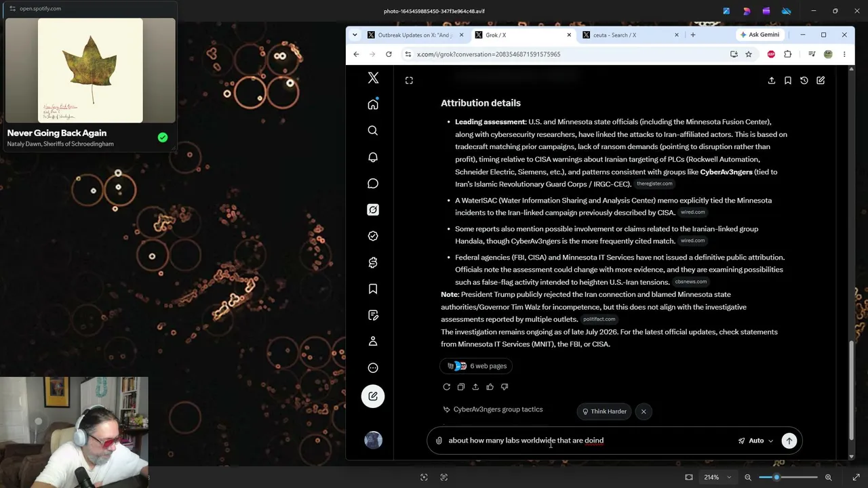Regenerate the Grok response
Image resolution: width=868 pixels, height=488 pixels.
447,387
